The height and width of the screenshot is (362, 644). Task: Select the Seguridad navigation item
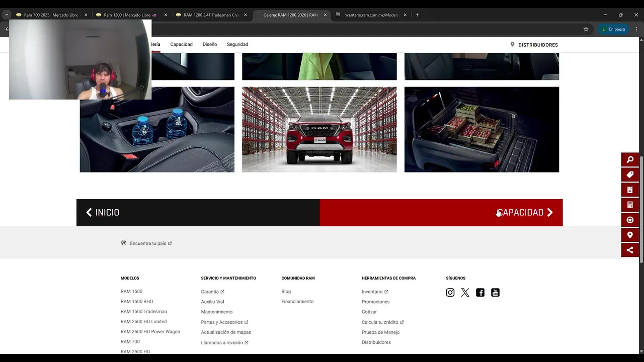pyautogui.click(x=237, y=44)
